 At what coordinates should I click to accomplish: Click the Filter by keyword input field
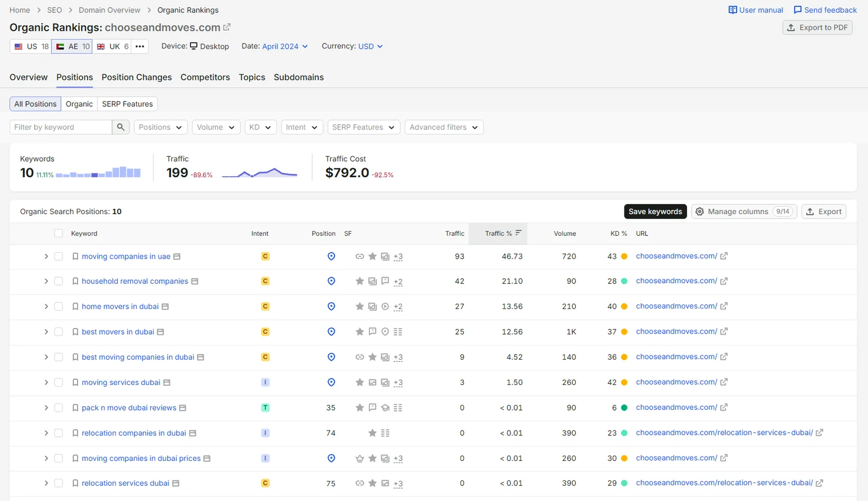click(x=61, y=127)
